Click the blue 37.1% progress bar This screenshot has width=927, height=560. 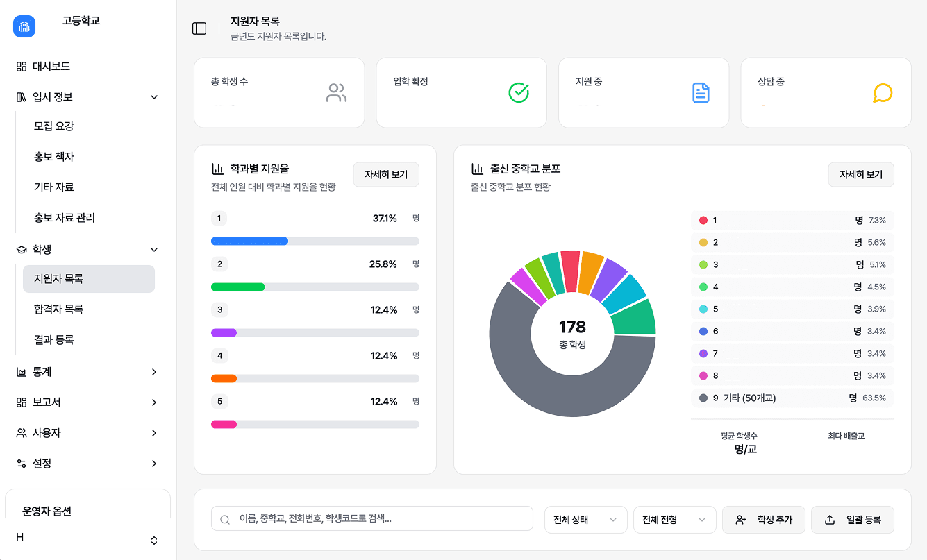pyautogui.click(x=249, y=241)
